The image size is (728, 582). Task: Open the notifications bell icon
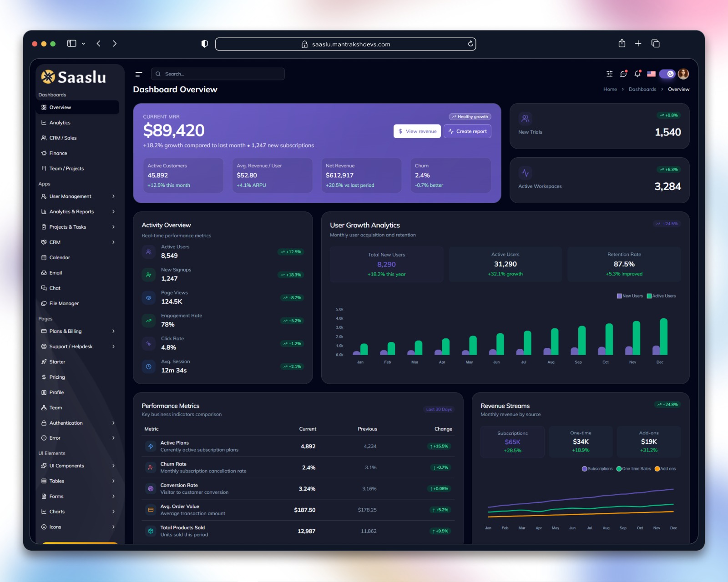pos(637,74)
